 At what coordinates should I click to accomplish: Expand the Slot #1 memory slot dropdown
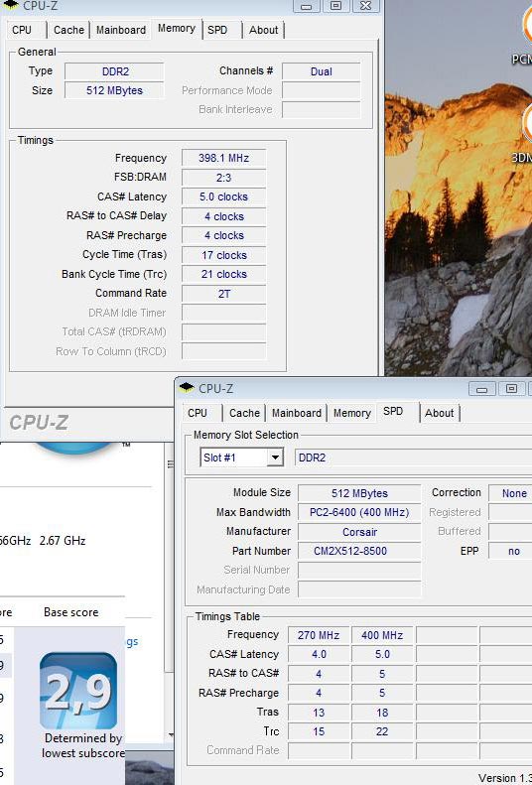coord(275,458)
